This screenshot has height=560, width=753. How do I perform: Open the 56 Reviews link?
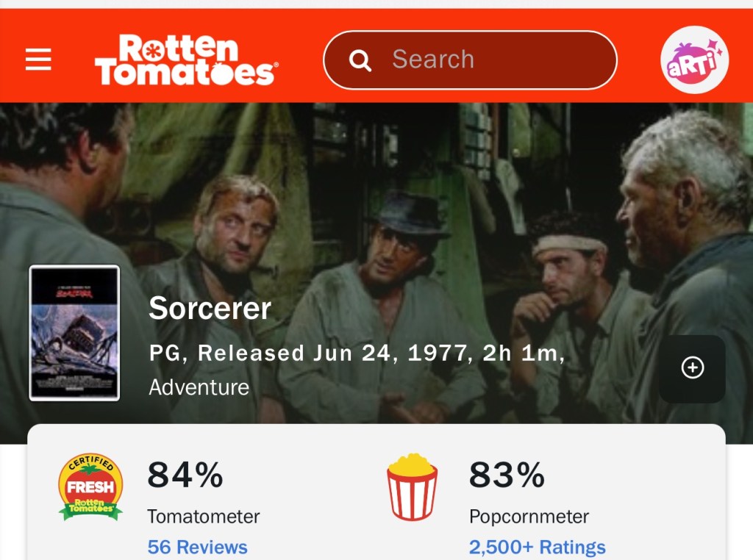click(x=197, y=547)
